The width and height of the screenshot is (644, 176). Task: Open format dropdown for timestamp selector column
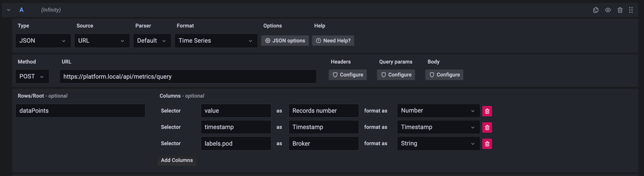tap(438, 127)
